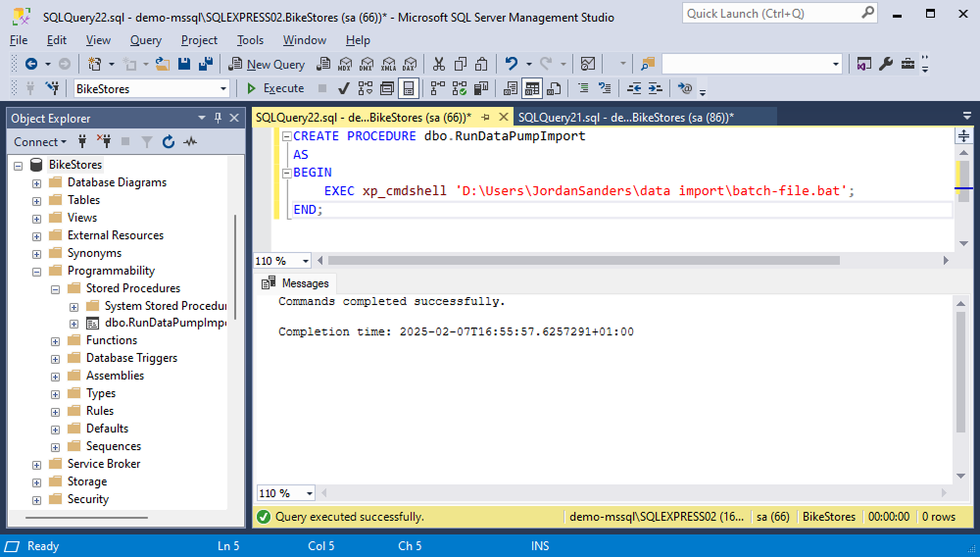The width and height of the screenshot is (980, 557).
Task: Toggle Include Client Statistics
Action: (x=480, y=89)
